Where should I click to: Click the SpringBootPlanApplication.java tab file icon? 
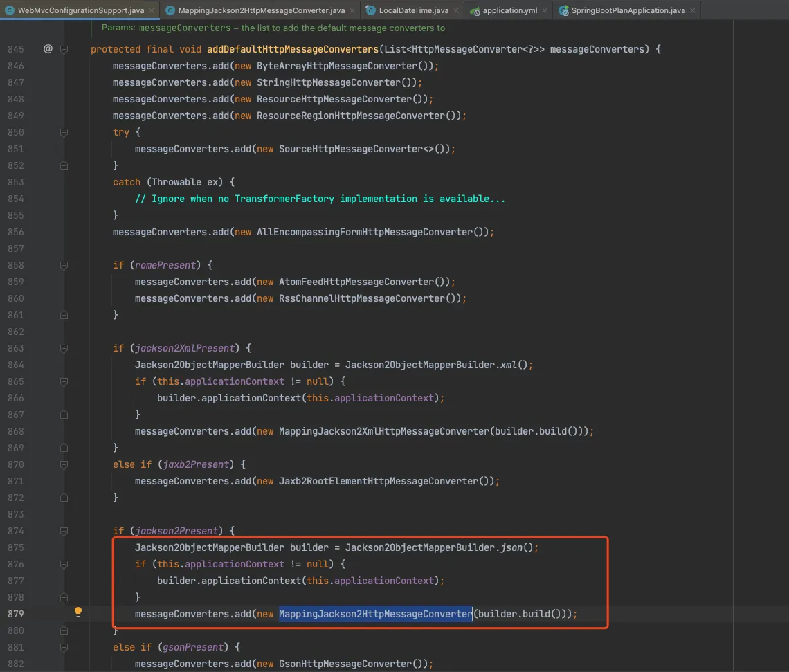(x=563, y=11)
